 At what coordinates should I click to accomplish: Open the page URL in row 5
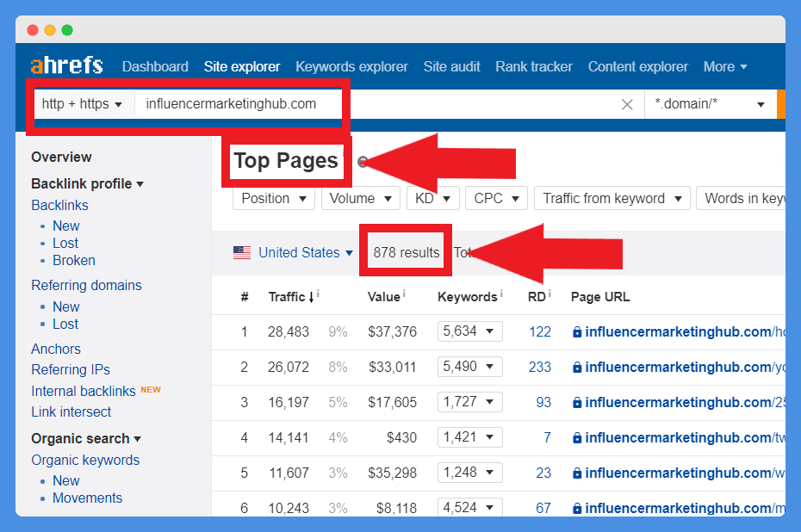(x=685, y=473)
